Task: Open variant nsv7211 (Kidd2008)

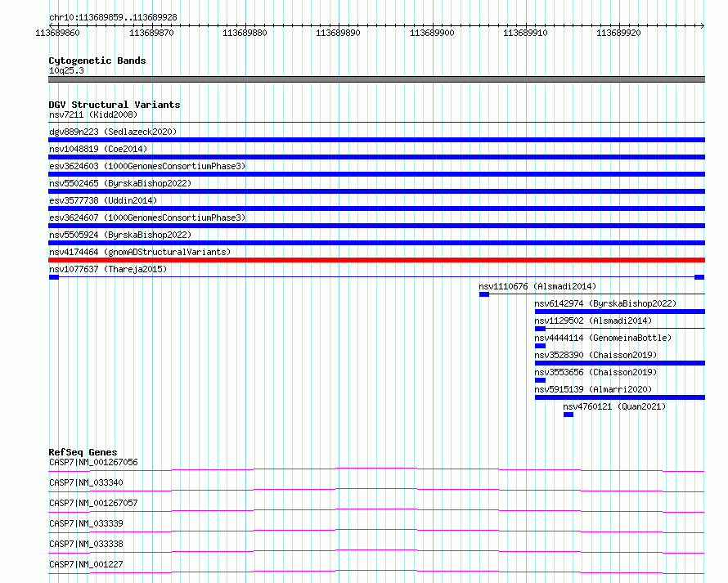Action: click(x=93, y=114)
